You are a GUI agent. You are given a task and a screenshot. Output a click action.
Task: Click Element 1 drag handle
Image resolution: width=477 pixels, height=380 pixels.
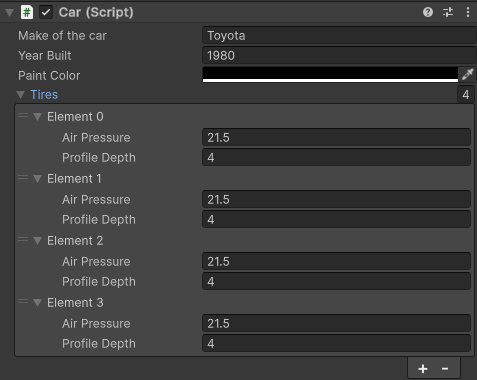23,178
